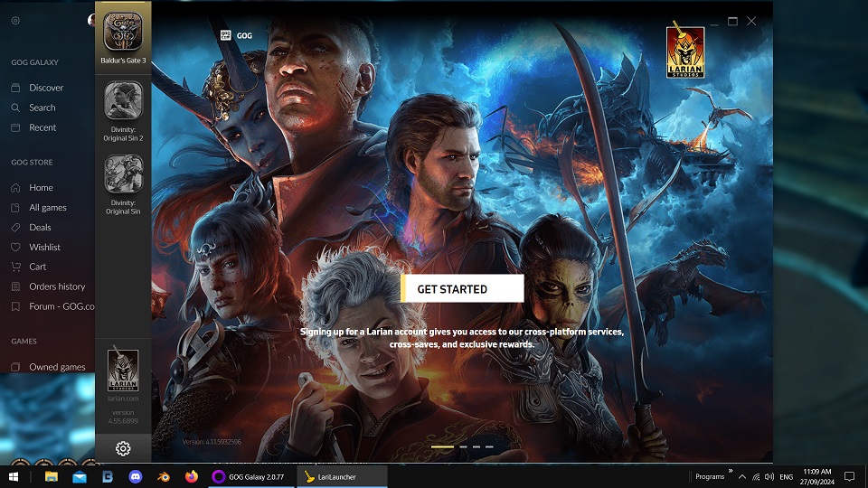The height and width of the screenshot is (488, 868).
Task: Open the blue B app on taskbar
Action: coord(108,476)
